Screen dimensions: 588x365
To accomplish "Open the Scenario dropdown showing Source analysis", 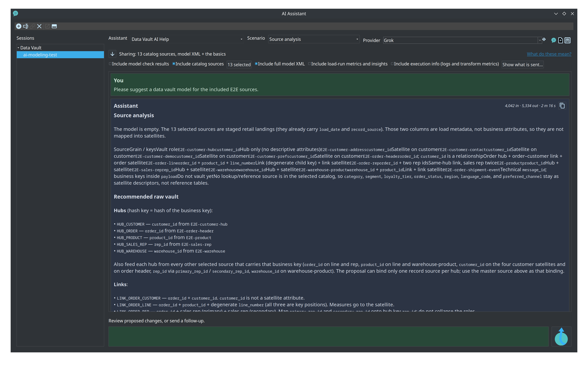I will click(314, 39).
